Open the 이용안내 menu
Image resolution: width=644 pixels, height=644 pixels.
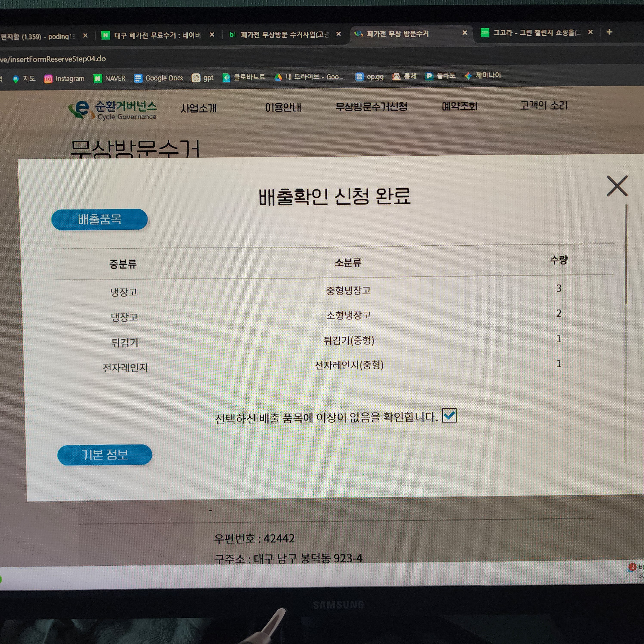click(283, 107)
